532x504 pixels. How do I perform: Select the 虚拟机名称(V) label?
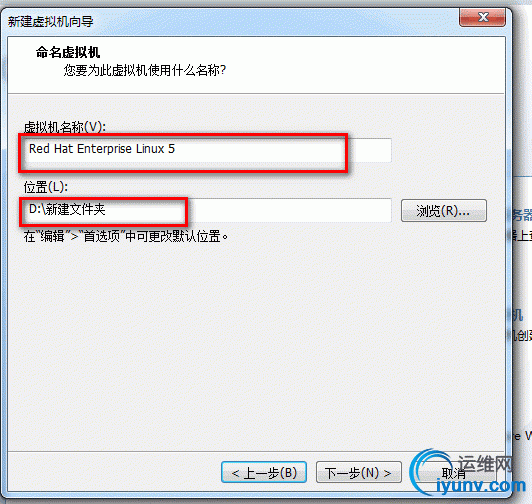65,128
